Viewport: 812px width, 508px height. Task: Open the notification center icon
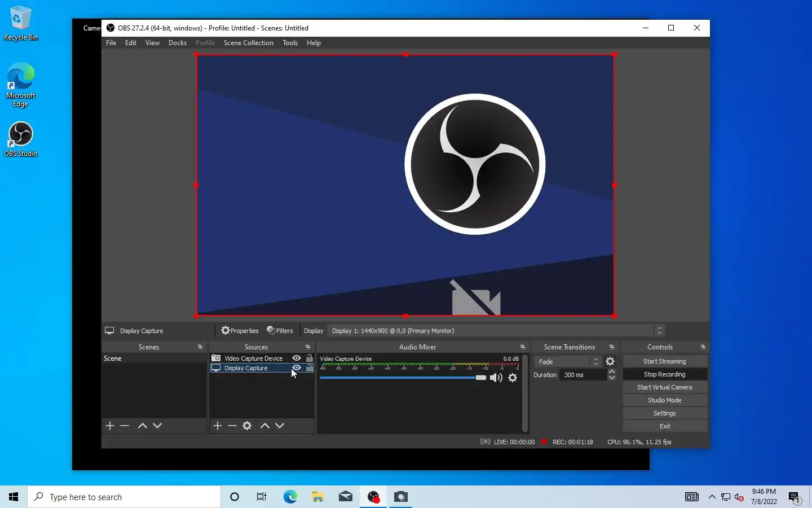tap(795, 497)
